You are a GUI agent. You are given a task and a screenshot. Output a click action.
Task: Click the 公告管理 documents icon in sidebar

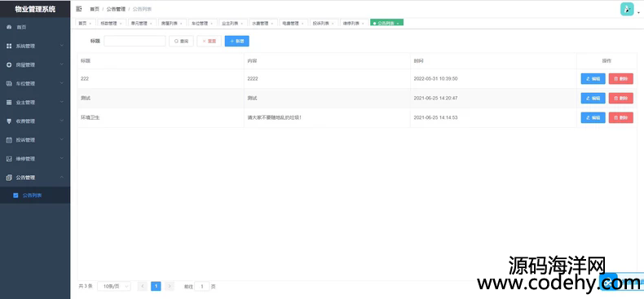9,178
